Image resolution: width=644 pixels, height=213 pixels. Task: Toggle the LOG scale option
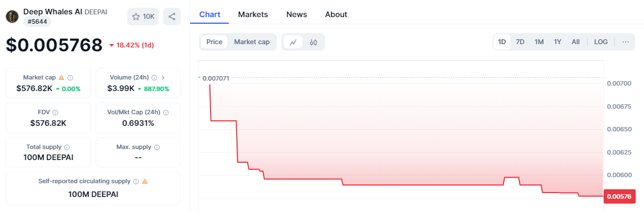[x=601, y=42]
